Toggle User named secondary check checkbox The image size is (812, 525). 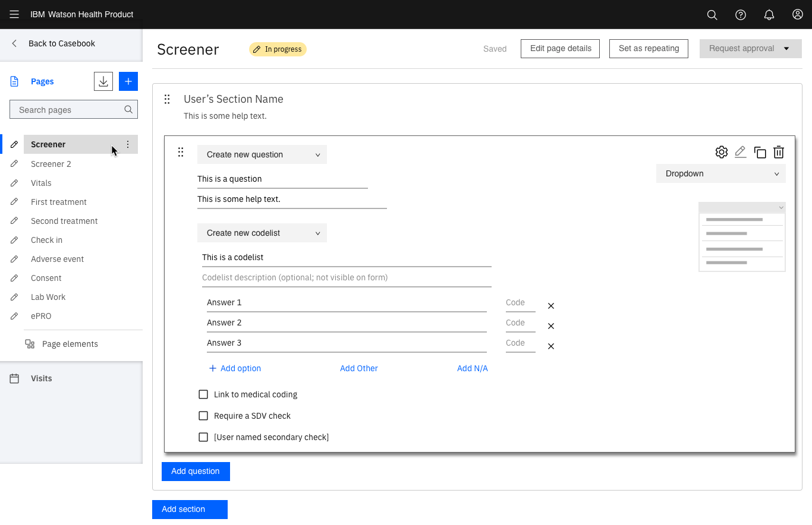(x=203, y=437)
